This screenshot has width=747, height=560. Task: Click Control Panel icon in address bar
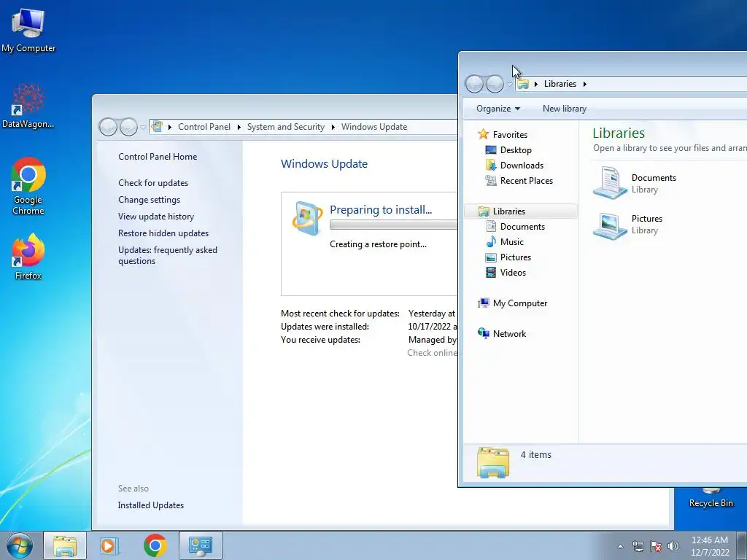click(x=157, y=127)
